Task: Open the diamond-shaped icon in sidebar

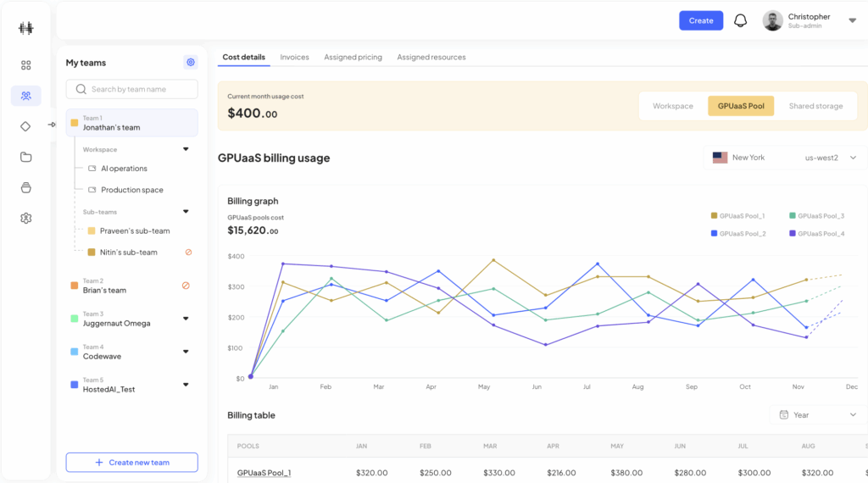Action: pos(25,126)
